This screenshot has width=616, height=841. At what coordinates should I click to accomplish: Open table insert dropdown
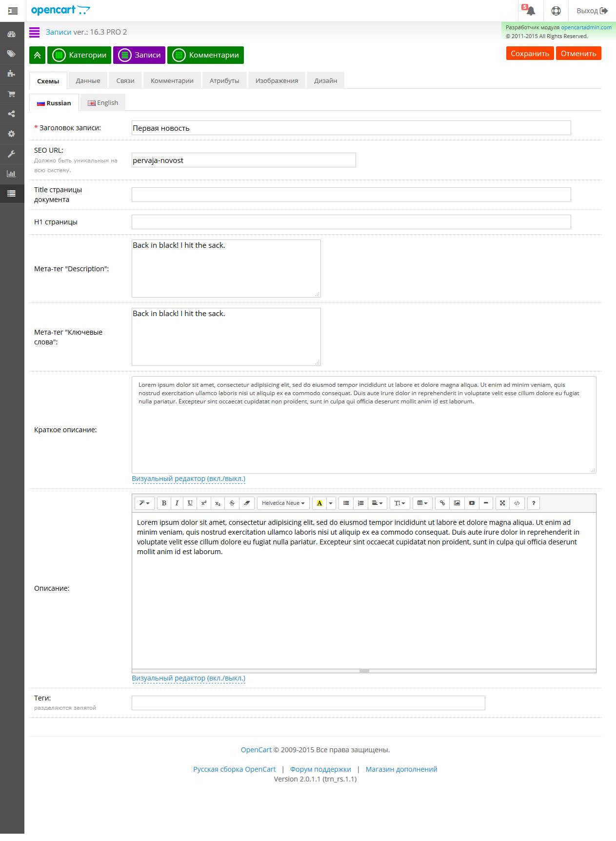tap(422, 503)
